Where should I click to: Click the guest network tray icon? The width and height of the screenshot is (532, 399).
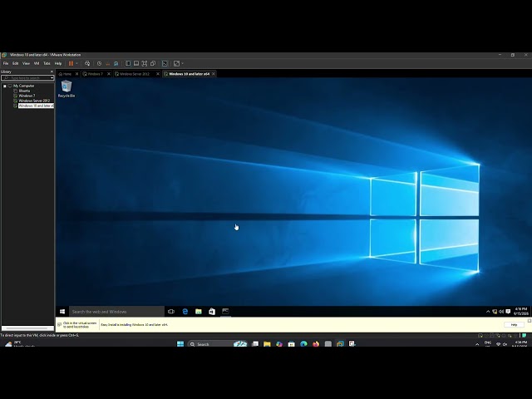pyautogui.click(x=495, y=312)
